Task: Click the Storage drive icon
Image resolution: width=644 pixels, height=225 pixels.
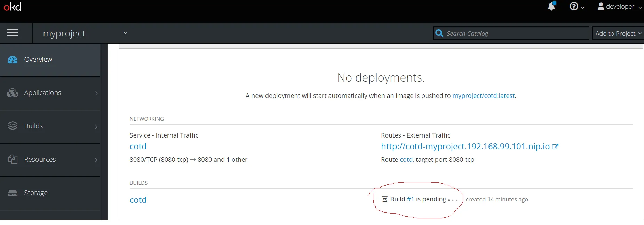Action: pyautogui.click(x=13, y=193)
